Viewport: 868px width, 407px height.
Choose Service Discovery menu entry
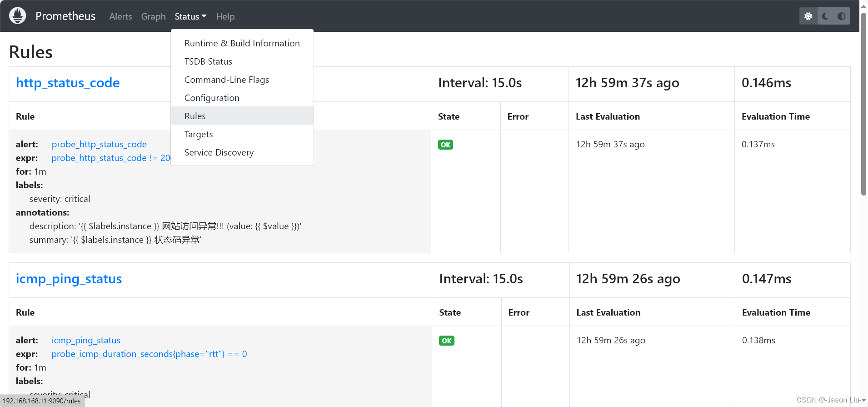click(x=242, y=152)
